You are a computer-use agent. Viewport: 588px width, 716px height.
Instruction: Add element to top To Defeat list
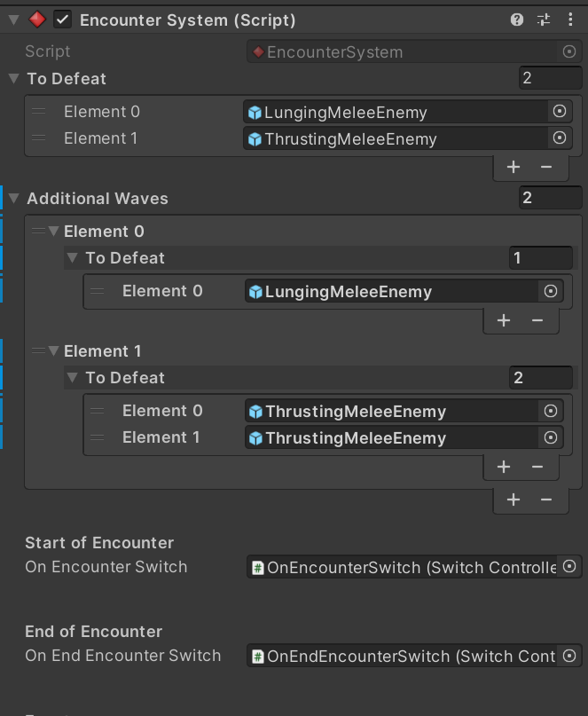514,167
